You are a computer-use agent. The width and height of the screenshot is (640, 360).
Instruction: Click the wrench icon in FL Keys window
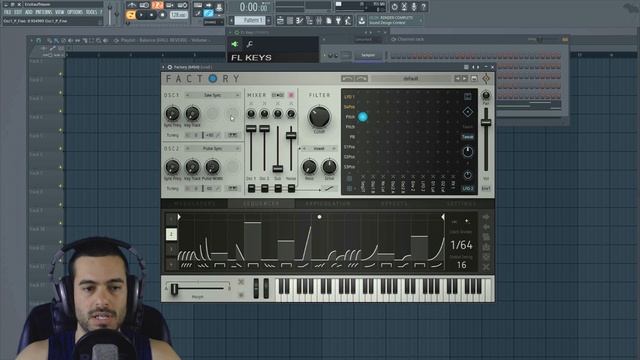click(249, 44)
